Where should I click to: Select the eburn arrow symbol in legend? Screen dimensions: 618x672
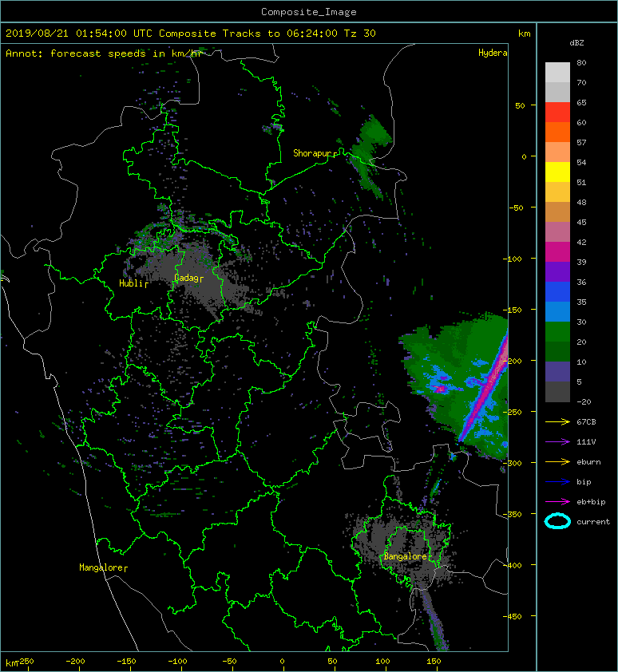[557, 461]
